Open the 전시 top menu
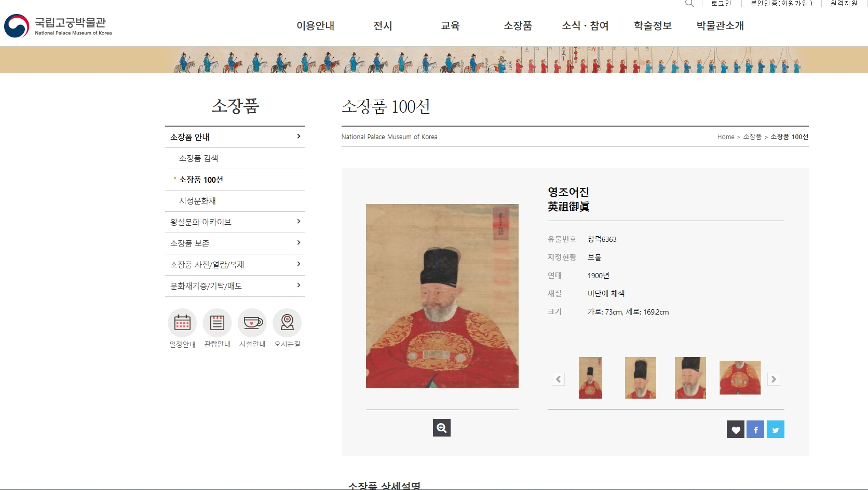 tap(383, 25)
